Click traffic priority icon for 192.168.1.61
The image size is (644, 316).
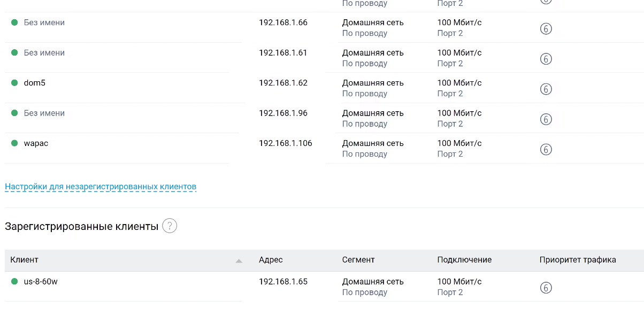(546, 59)
